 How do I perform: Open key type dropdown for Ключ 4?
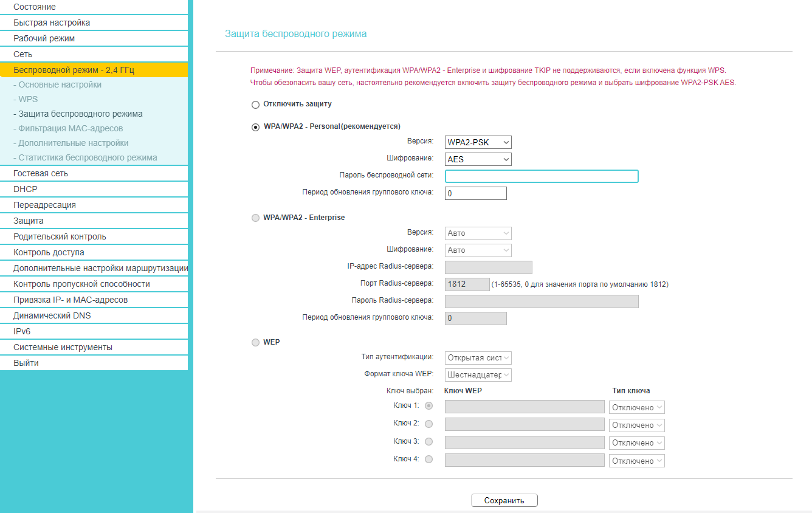pos(637,461)
